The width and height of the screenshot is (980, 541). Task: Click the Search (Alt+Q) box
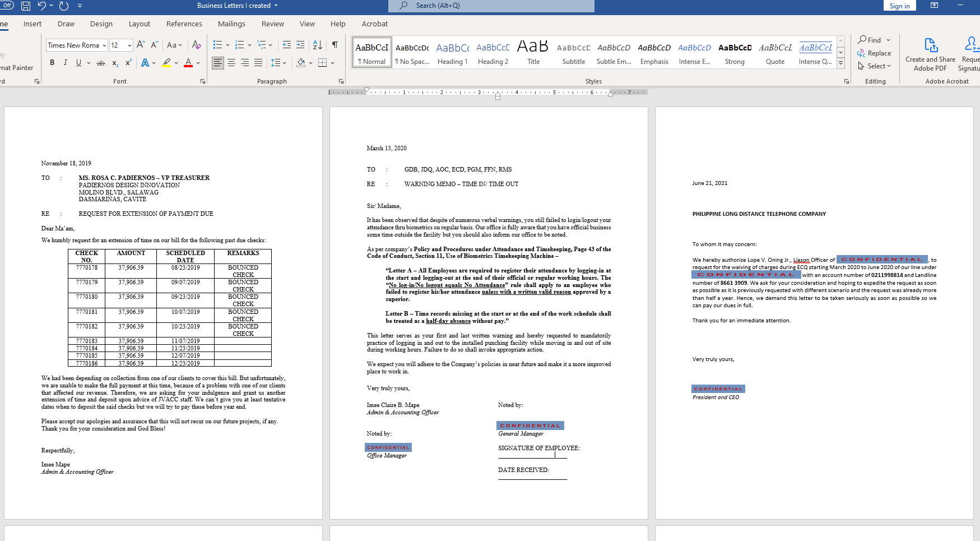tap(491, 6)
